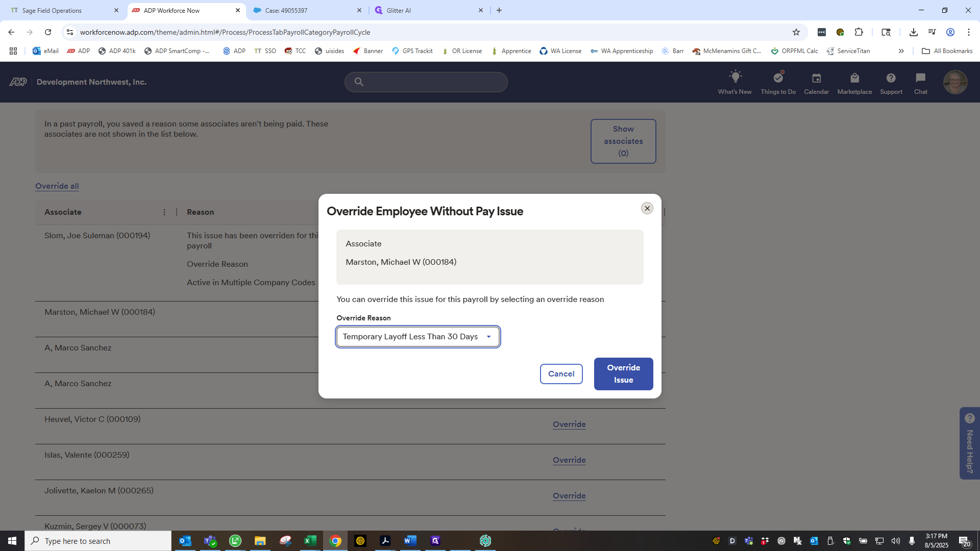Open Things to Do icon
Viewport: 980px width, 551px height.
click(778, 82)
